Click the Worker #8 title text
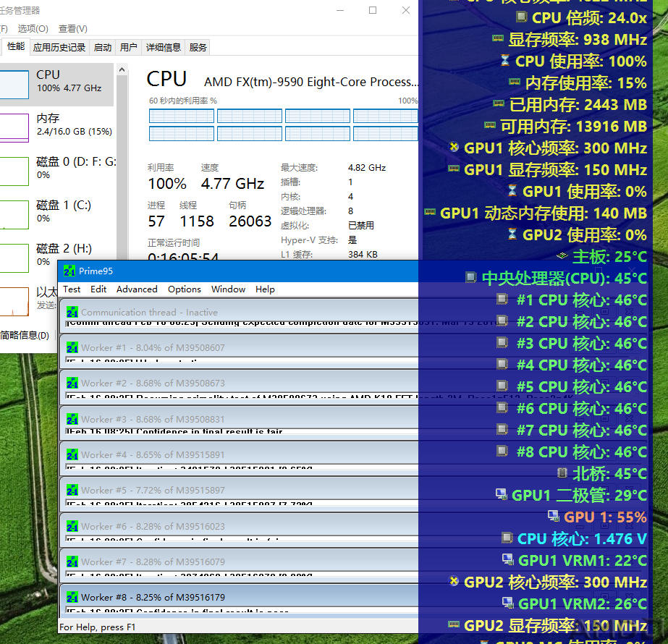 click(153, 597)
